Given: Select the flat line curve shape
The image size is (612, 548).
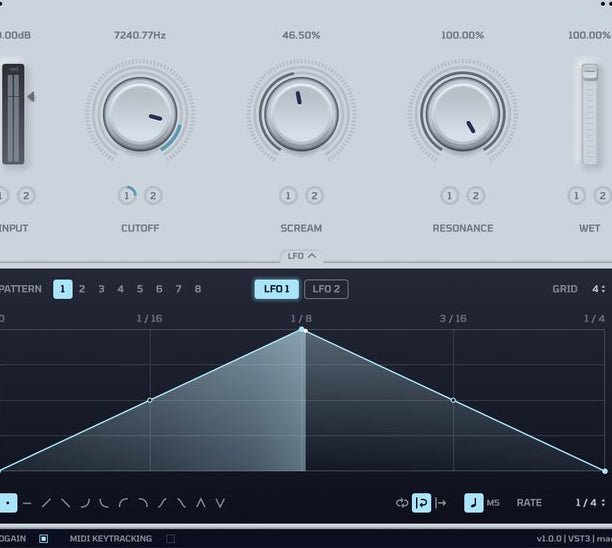Looking at the screenshot, I should click(27, 503).
